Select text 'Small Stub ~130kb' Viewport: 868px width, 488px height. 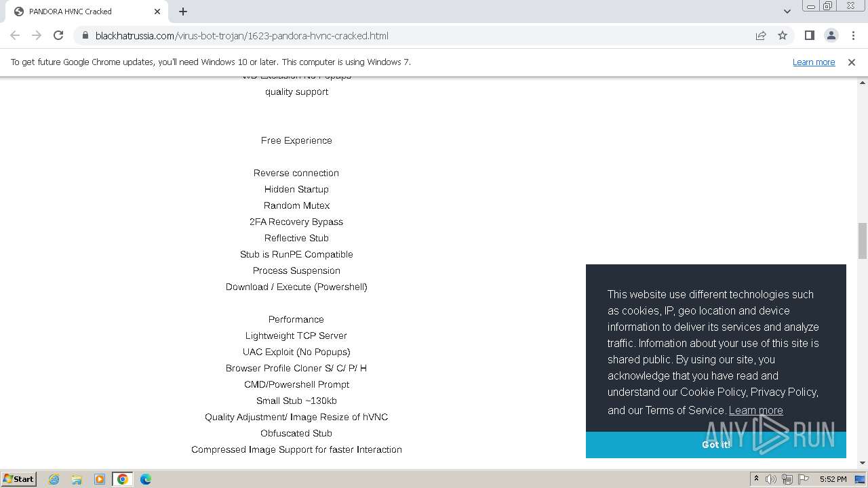[296, 401]
